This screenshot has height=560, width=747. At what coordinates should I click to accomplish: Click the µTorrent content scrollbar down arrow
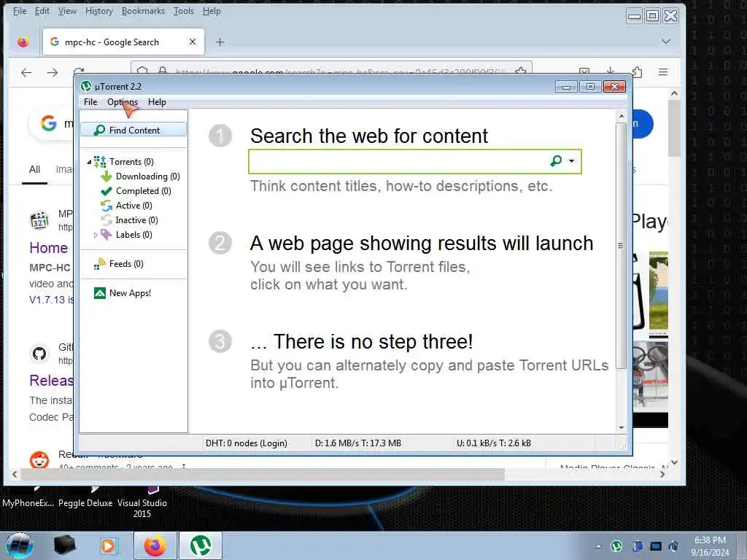(621, 427)
